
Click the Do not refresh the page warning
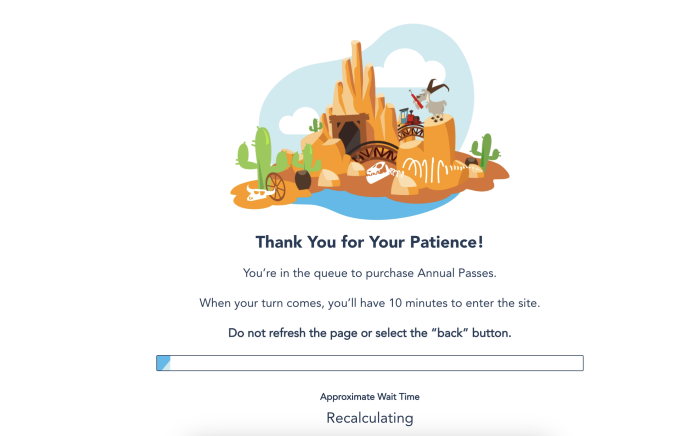pos(370,333)
